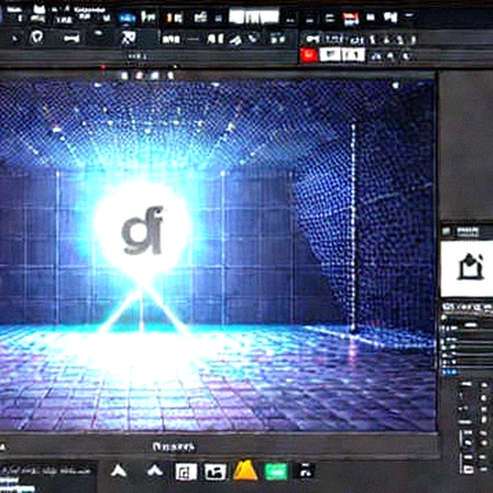This screenshot has height=493, width=493.
Task: Open the wide white dropdown box in top bar
Action: point(254,16)
